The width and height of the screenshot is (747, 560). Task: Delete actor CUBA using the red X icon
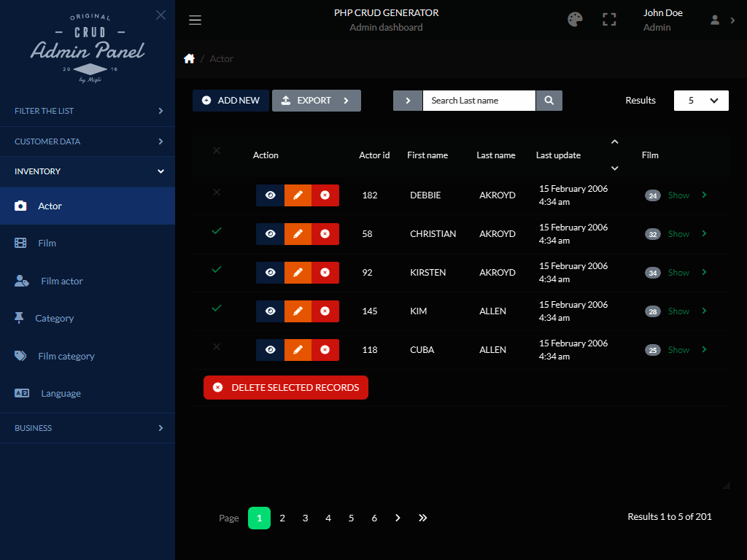tap(326, 349)
